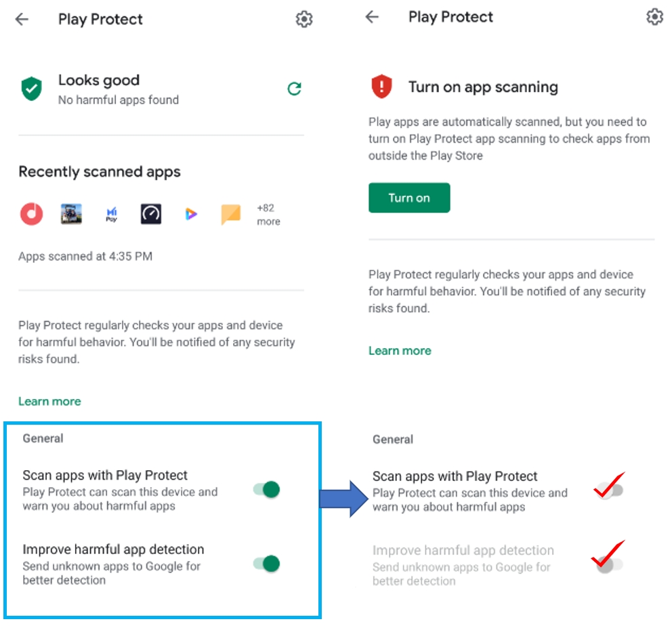Tap the greyed-out "Improve harmful app detection" toggle

tap(608, 564)
